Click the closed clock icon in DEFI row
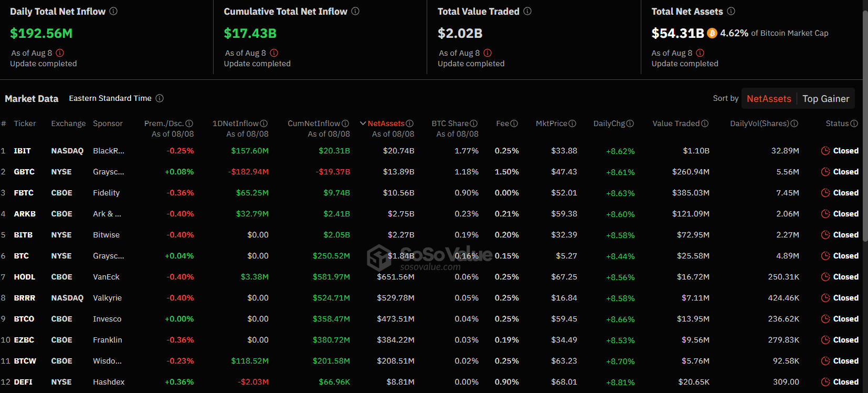This screenshot has width=868, height=393. point(825,382)
